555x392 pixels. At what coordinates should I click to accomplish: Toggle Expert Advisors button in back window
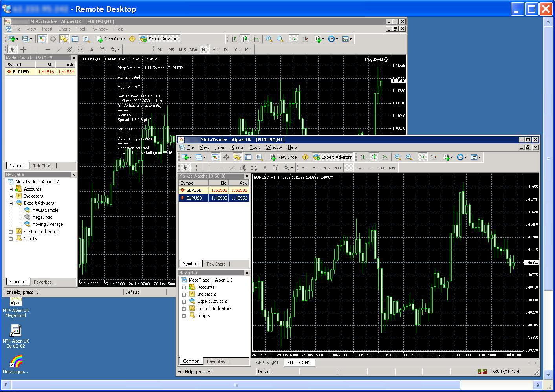159,39
